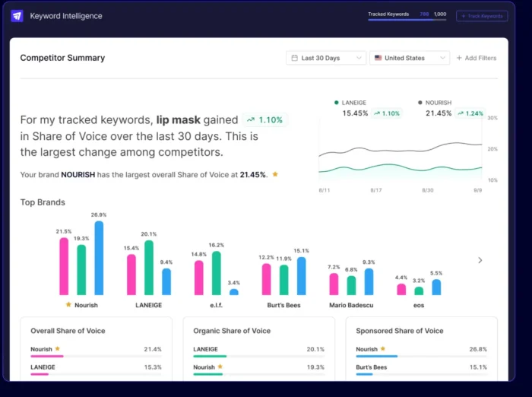Click LANEIGE's green 20.1% bar

[149, 268]
